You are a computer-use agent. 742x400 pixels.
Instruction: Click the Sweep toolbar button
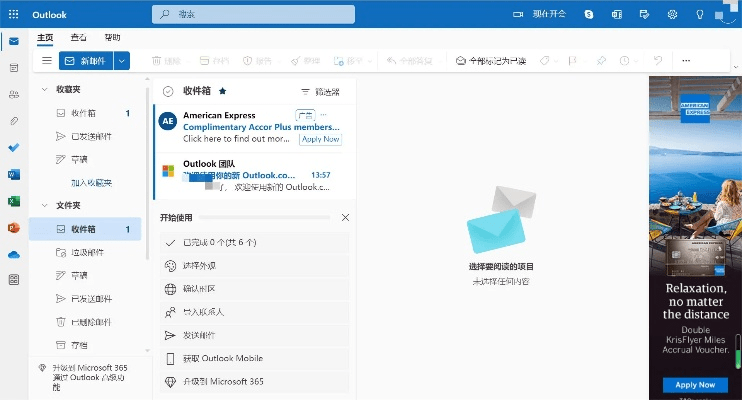click(x=305, y=61)
